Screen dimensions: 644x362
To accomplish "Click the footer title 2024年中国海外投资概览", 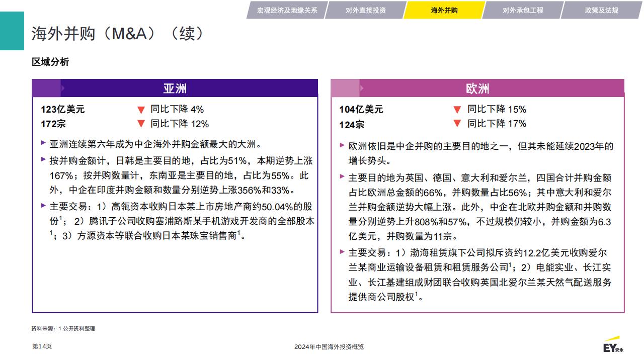I will point(329,347).
